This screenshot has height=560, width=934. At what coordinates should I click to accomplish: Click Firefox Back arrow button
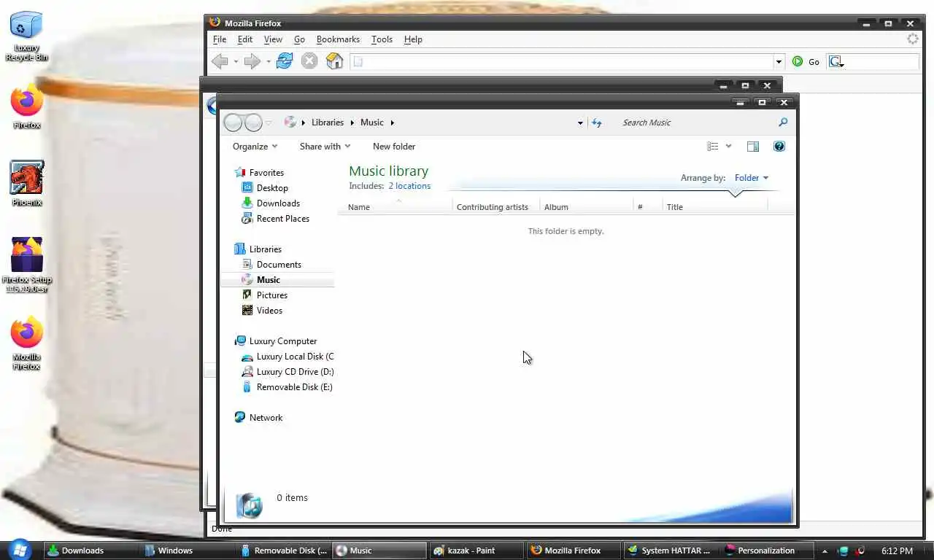point(220,61)
